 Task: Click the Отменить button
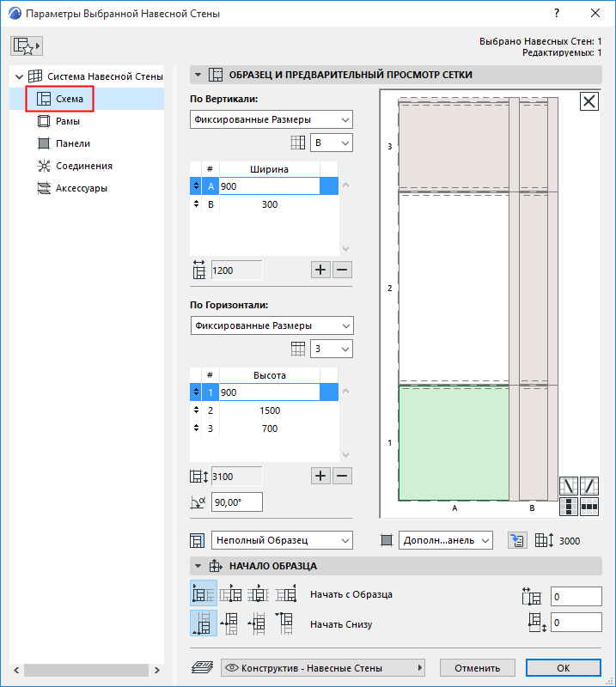click(477, 668)
